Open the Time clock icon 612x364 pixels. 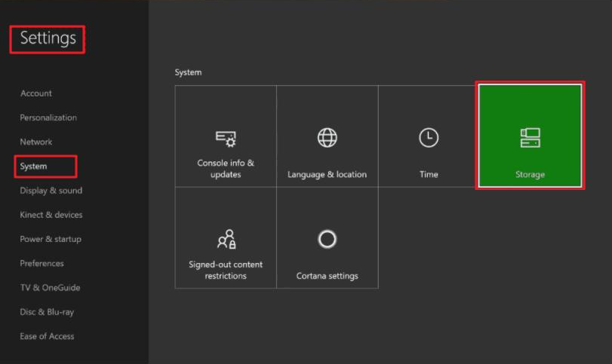click(x=429, y=138)
